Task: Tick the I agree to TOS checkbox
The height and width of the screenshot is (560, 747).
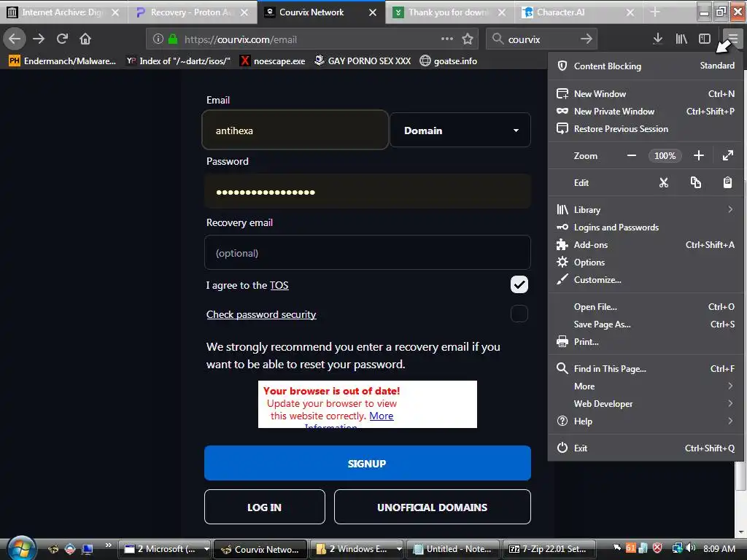Action: (x=519, y=285)
